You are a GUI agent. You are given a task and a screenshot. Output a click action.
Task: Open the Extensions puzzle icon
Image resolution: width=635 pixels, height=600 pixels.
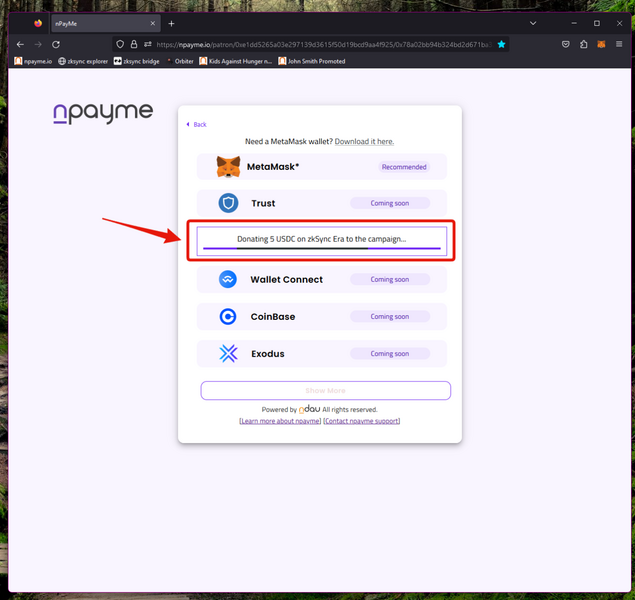(584, 45)
